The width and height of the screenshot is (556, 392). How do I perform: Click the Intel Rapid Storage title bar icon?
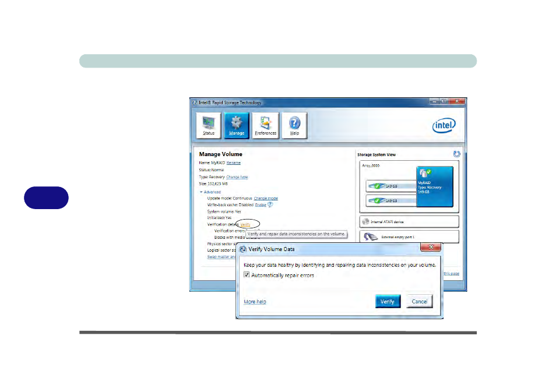[x=194, y=103]
